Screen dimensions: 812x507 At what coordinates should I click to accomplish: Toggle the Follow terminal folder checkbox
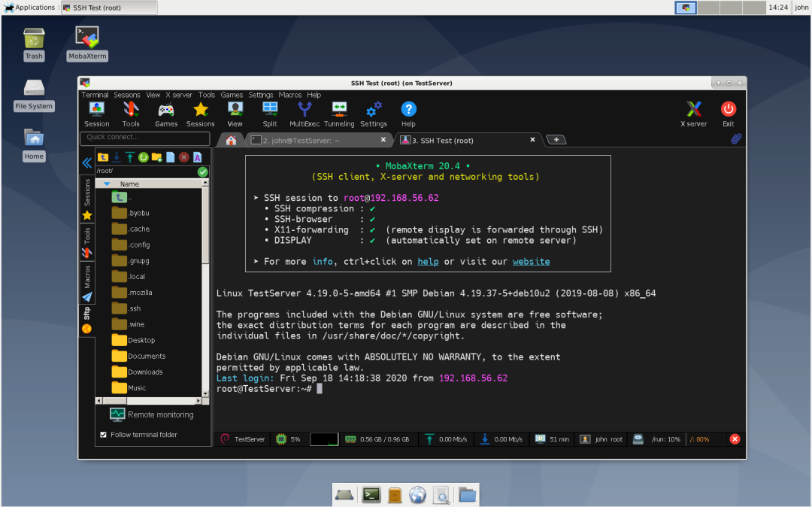point(103,434)
